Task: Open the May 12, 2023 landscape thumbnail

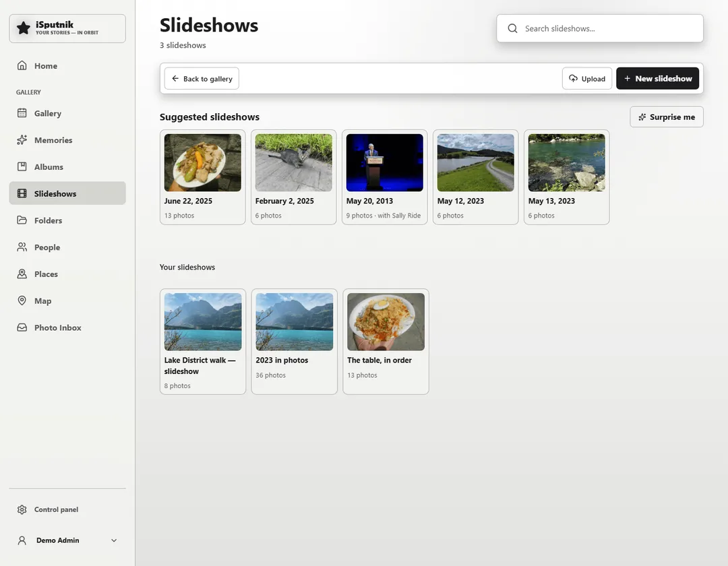Action: coord(475,162)
